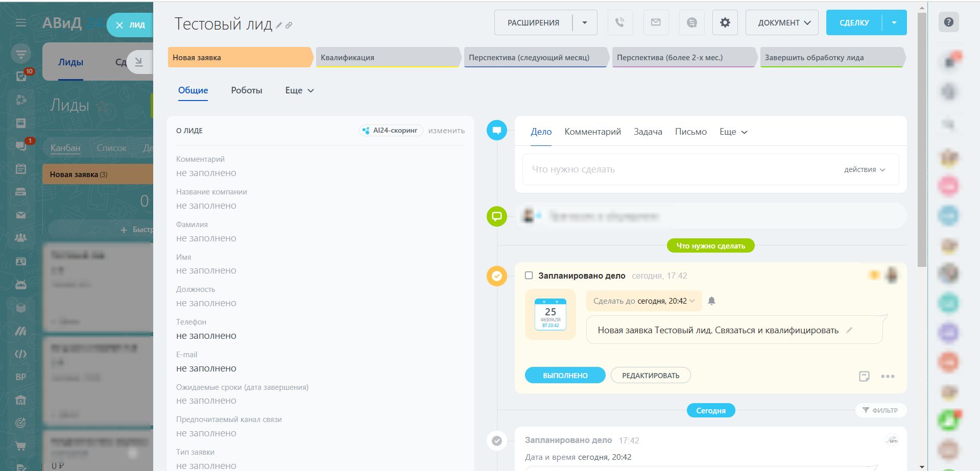Screen dimensions: 980x471
Task: Select the Комментарий timeline tab
Action: click(593, 132)
